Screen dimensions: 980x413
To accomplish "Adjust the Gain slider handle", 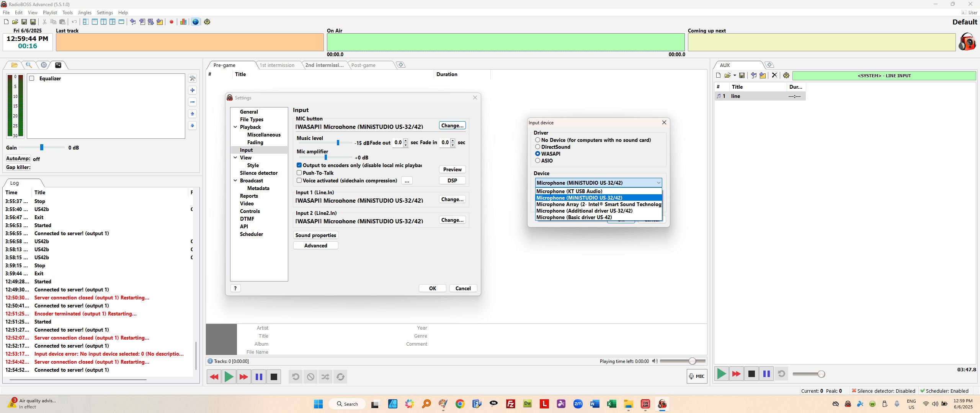I will click(42, 147).
